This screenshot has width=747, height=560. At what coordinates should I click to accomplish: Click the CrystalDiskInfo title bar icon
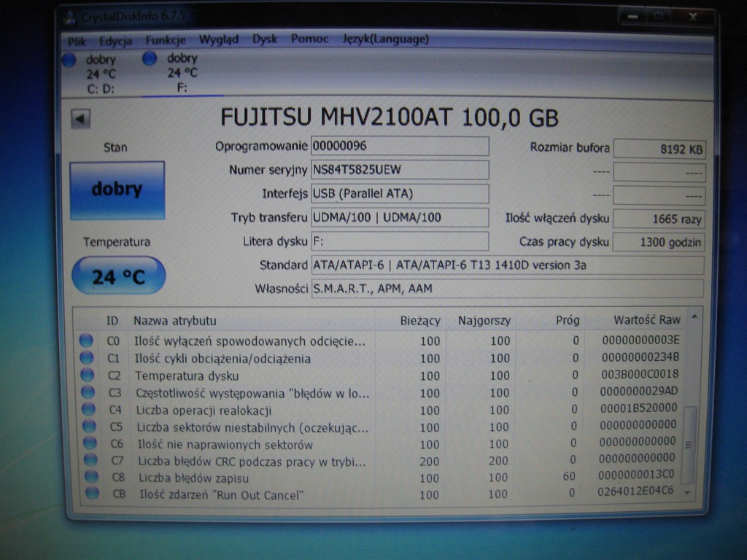coord(70,18)
